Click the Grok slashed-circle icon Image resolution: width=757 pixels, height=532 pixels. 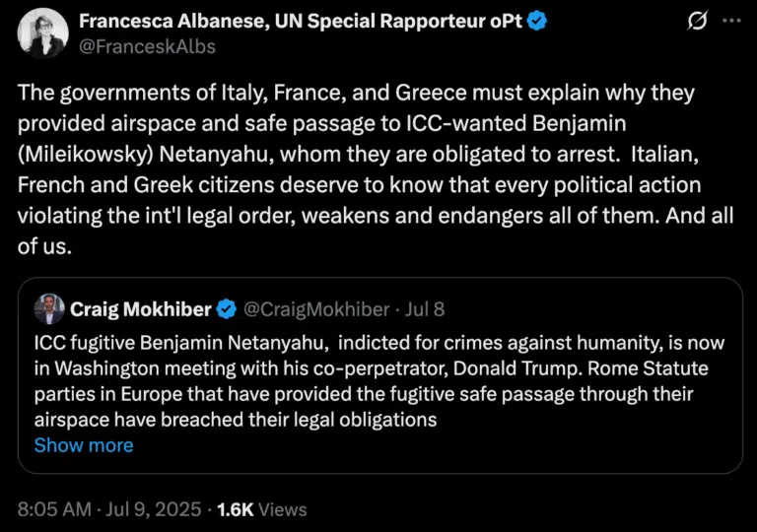698,22
